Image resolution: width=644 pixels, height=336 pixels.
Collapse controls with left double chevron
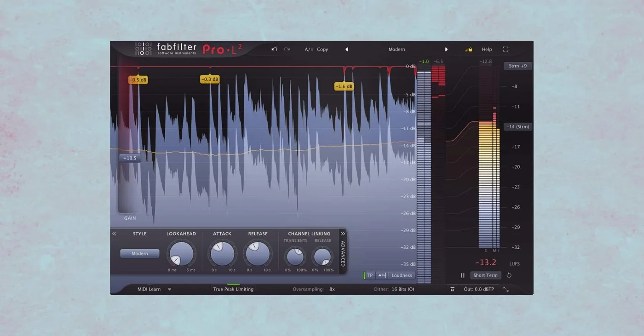click(x=114, y=233)
